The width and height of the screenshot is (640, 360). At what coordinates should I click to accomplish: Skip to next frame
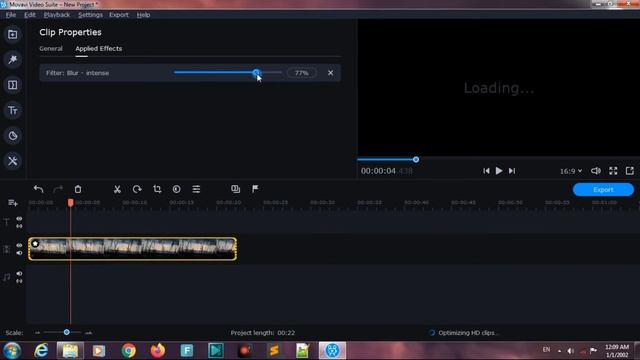pyautogui.click(x=512, y=171)
